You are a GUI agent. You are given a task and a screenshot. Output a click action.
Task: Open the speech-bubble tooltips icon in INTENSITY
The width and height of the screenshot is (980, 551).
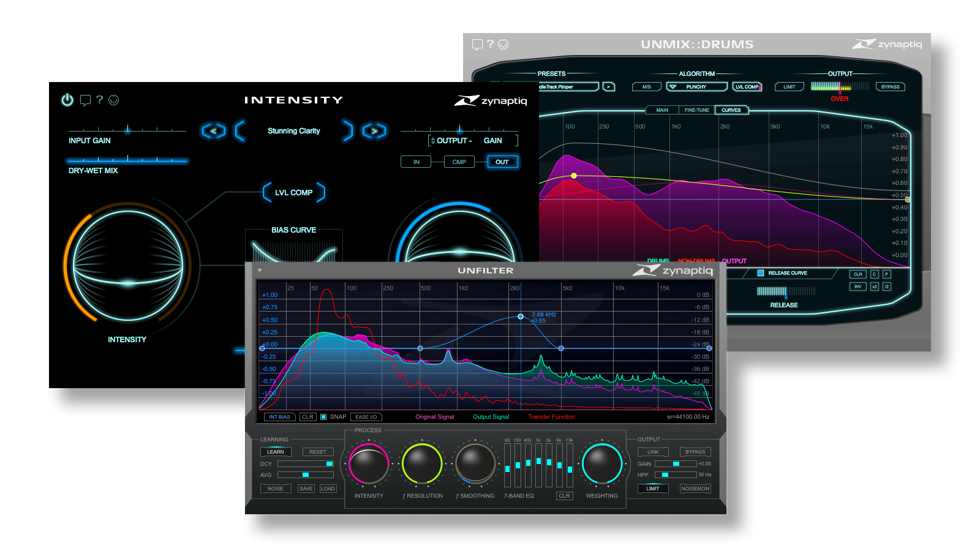click(x=85, y=100)
